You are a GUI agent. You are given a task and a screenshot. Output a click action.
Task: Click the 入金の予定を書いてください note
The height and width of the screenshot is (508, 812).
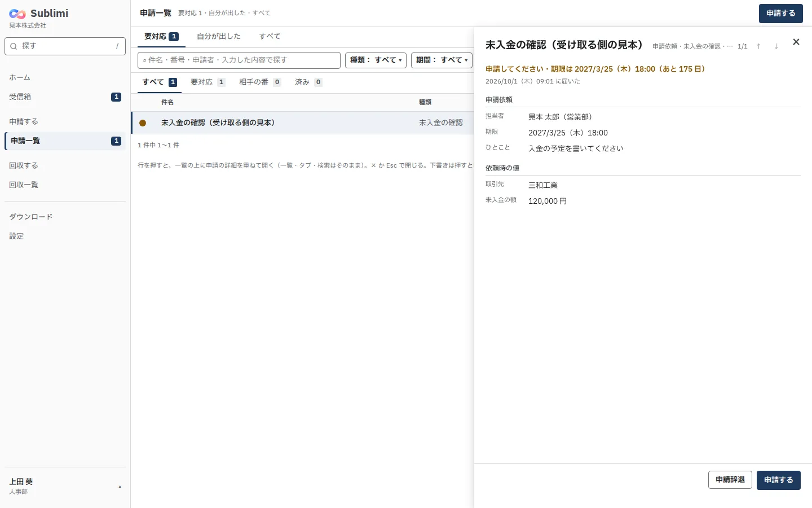coord(576,148)
